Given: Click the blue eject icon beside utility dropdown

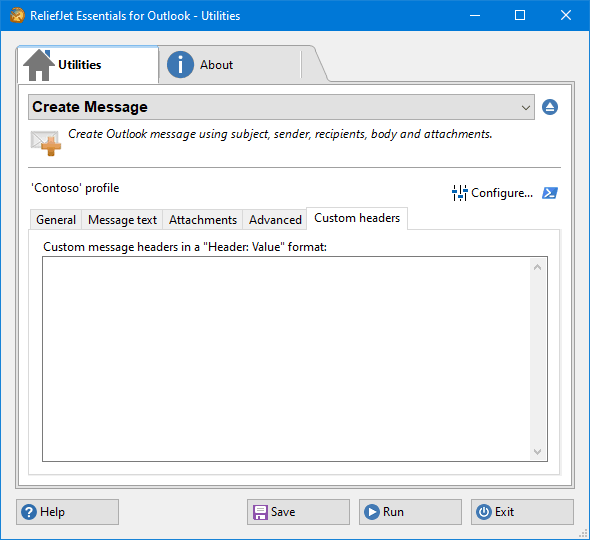Looking at the screenshot, I should [x=550, y=107].
